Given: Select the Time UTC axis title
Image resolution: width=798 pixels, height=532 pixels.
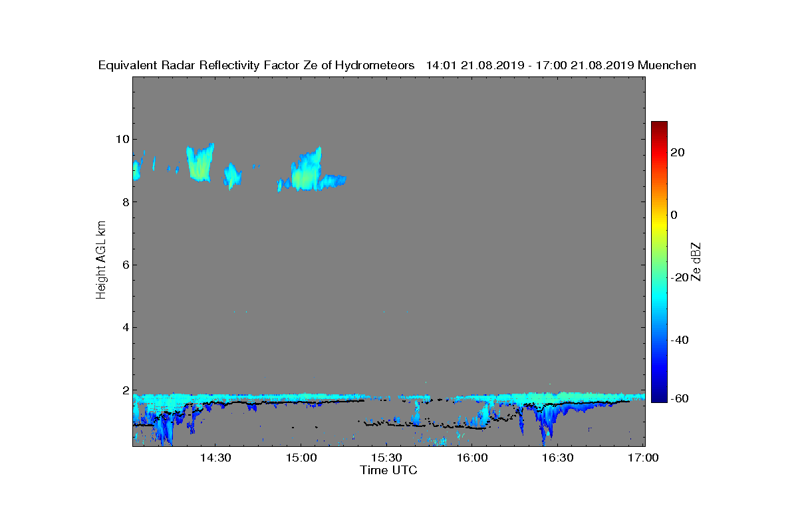Looking at the screenshot, I should (389, 470).
